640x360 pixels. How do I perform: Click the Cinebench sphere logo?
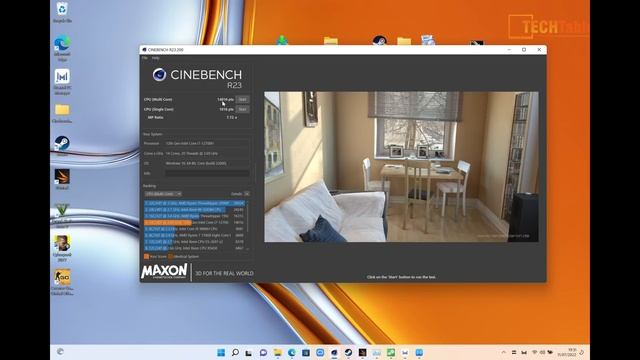159,75
